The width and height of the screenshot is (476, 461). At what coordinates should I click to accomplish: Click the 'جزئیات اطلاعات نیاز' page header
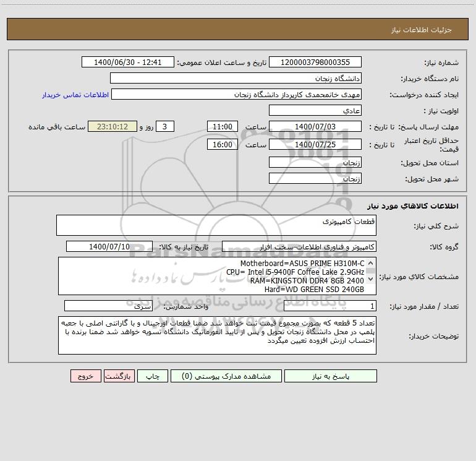click(x=422, y=30)
